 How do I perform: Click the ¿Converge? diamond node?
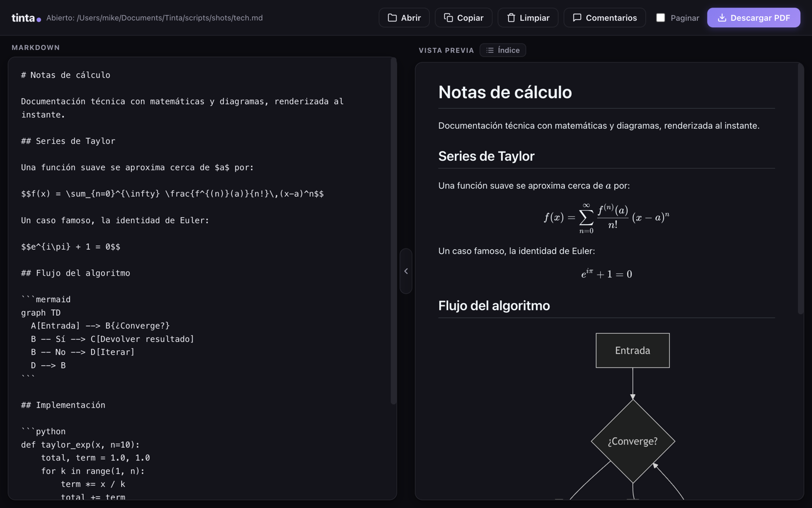click(633, 441)
